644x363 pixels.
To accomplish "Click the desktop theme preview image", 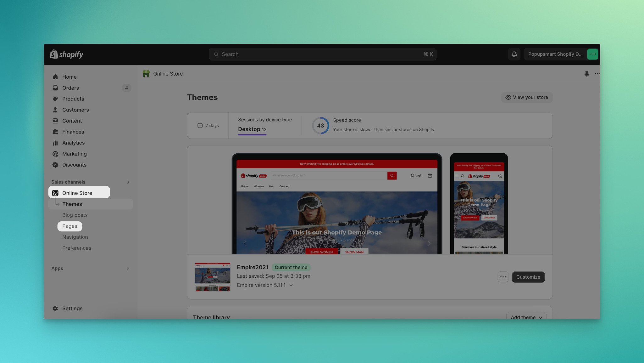I will tap(337, 204).
